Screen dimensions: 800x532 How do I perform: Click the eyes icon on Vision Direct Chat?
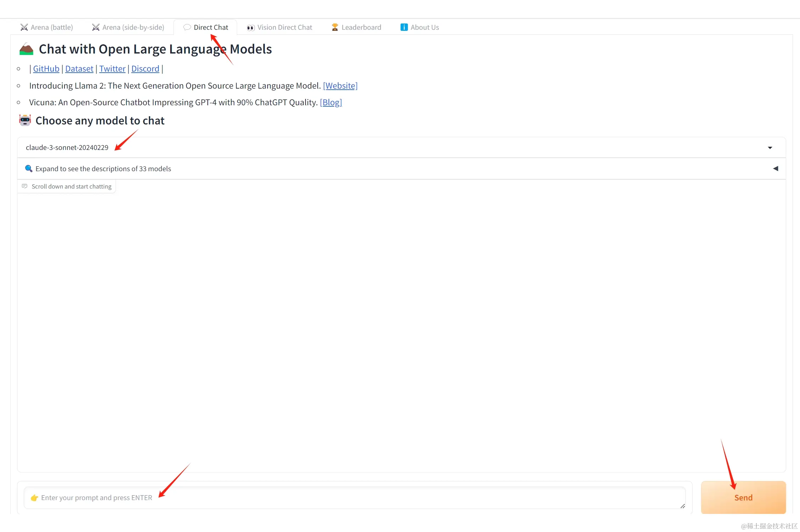click(251, 28)
